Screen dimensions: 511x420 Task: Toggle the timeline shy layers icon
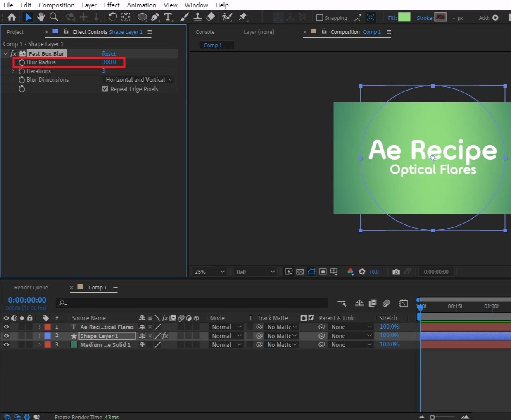359,303
